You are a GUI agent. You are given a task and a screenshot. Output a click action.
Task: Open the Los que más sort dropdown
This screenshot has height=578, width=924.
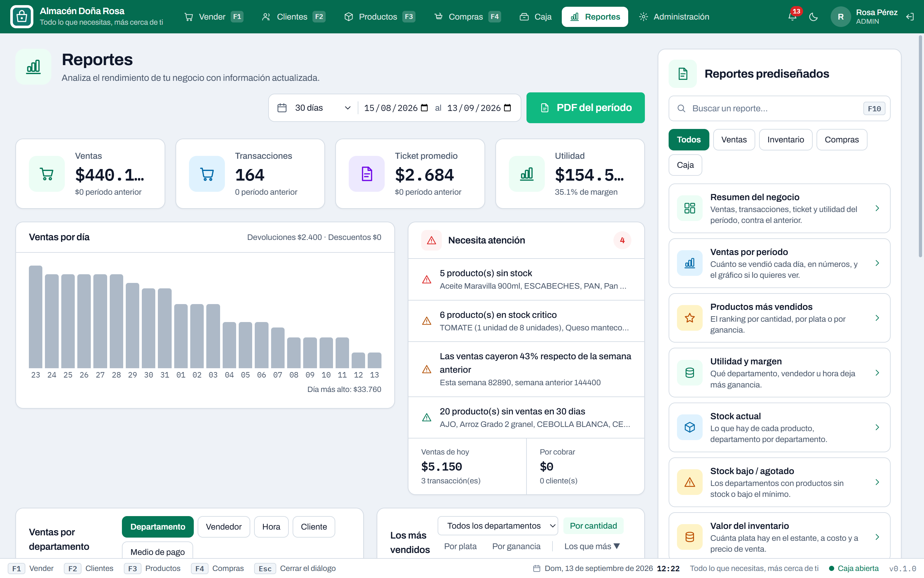[592, 547]
